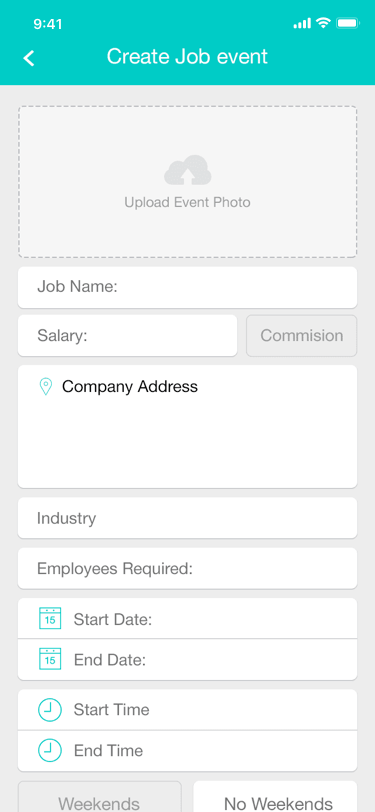Select the Weekends option
This screenshot has width=375, height=812.
coord(99,796)
